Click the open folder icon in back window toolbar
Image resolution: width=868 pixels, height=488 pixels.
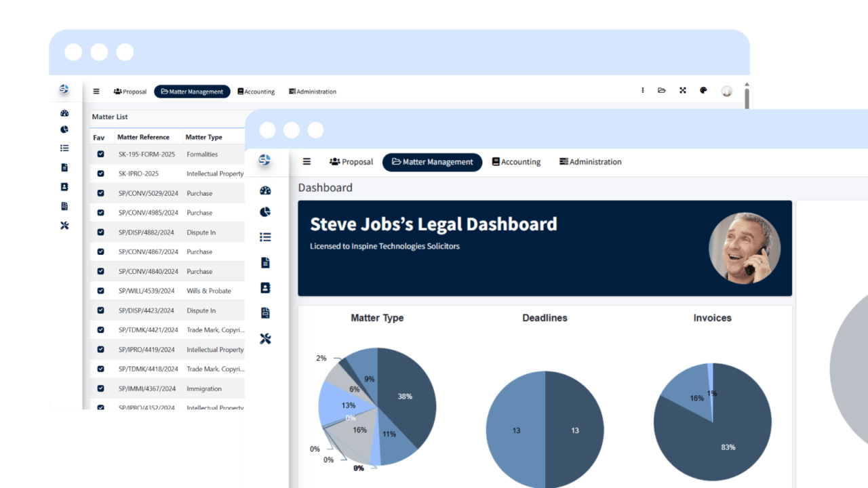pyautogui.click(x=661, y=90)
